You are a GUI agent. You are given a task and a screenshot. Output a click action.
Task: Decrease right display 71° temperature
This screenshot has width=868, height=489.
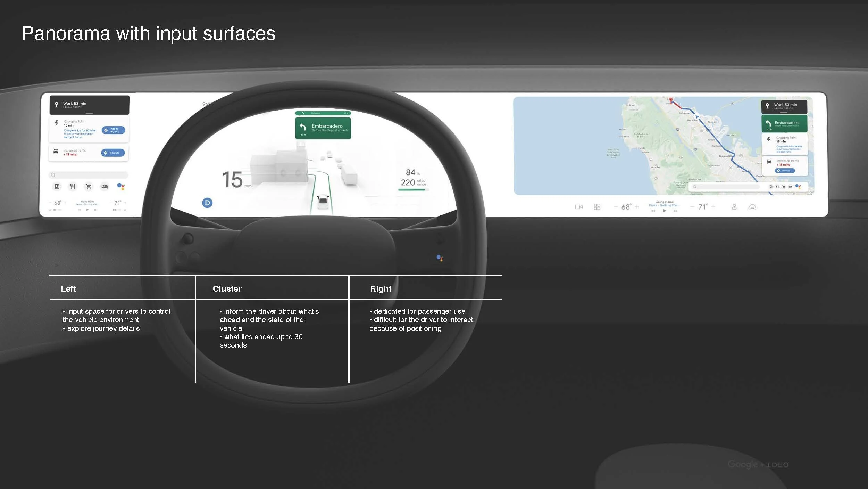(692, 207)
